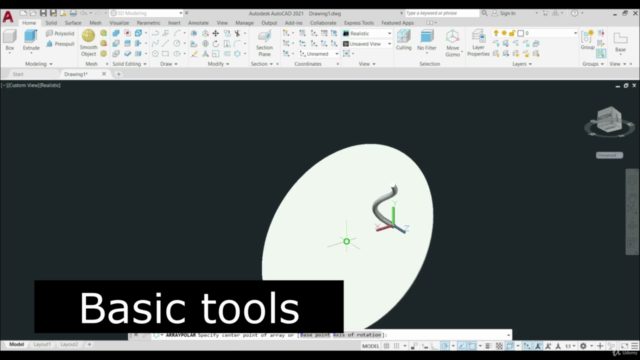Select the Circle tool in Draw panel
Viewport: 640px width, 360px height.
click(177, 44)
